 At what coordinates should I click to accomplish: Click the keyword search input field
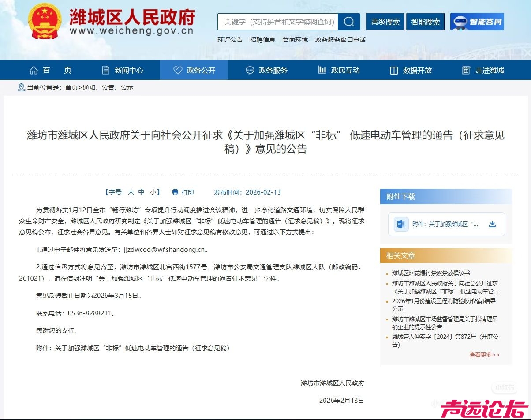click(277, 22)
